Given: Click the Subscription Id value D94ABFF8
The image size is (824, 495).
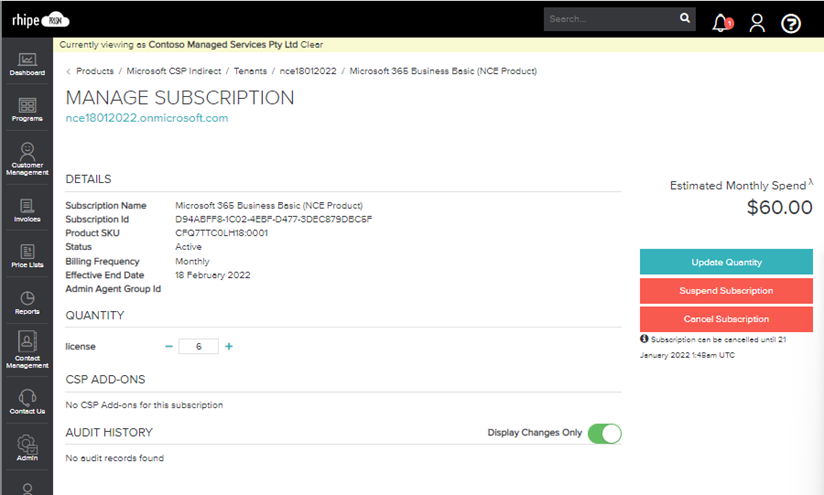Looking at the screenshot, I should 273,219.
